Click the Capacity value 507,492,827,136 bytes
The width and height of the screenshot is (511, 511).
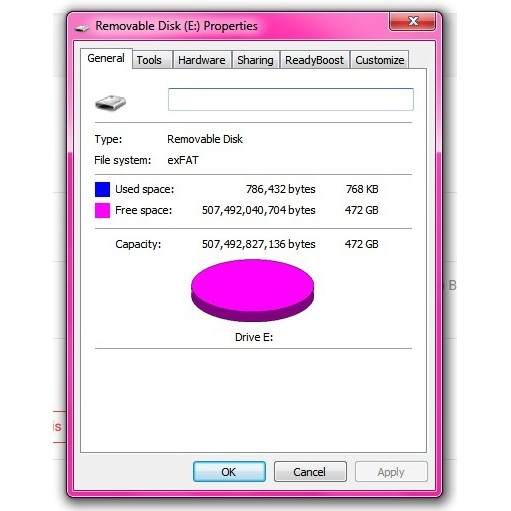(259, 244)
